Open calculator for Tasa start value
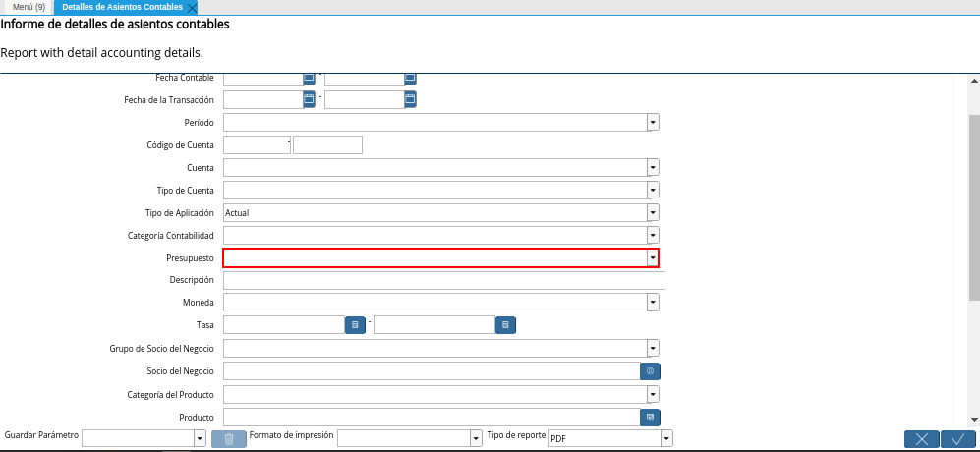980x452 pixels. [355, 325]
